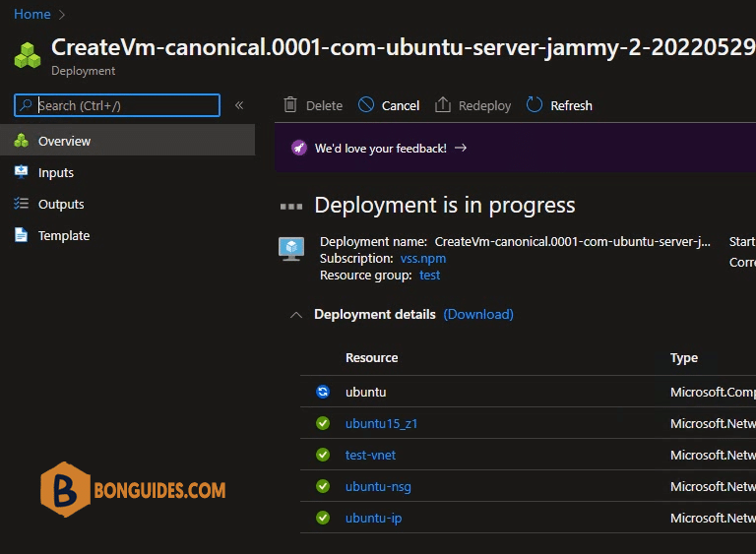Click the magnifier icon in the search box
The width and height of the screenshot is (756, 554).
26,104
